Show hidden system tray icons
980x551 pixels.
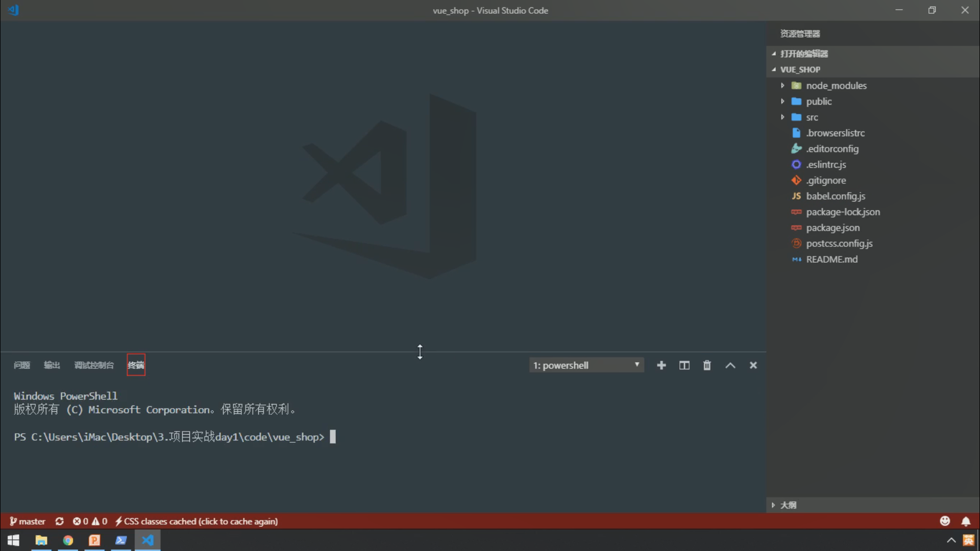pos(951,540)
